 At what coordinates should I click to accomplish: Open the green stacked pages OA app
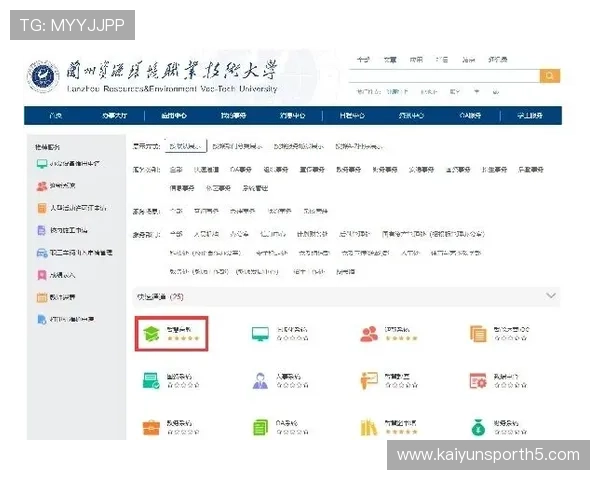260,428
